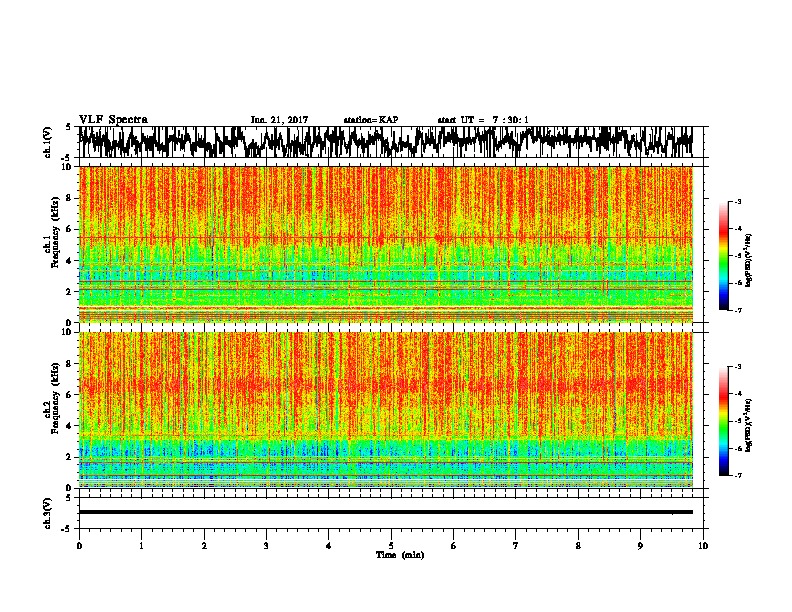Click the "station=KAP" header text
Screen dimensions: 792x612
(x=371, y=120)
